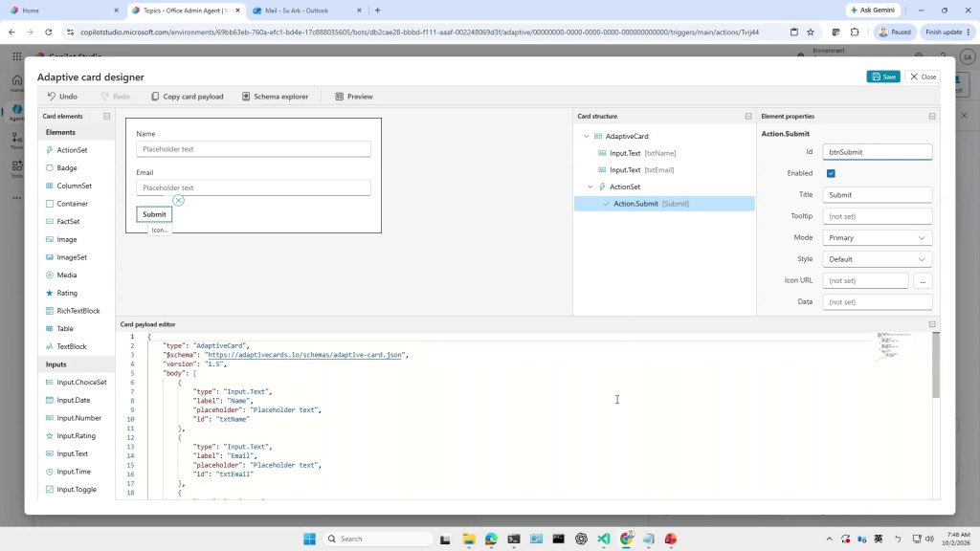
Task: Collapse the Card elements panel
Action: (x=107, y=116)
